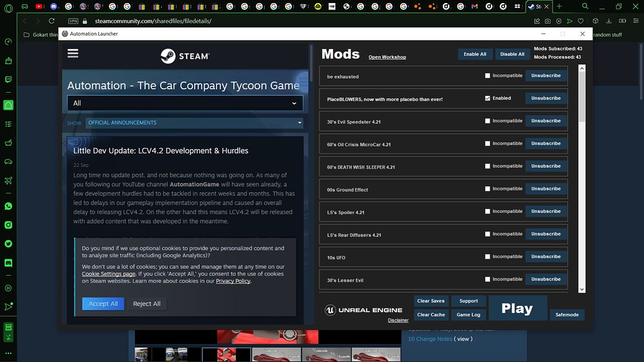Open the browser downloads icon
Viewport: 644px width, 362px height.
click(609, 21)
